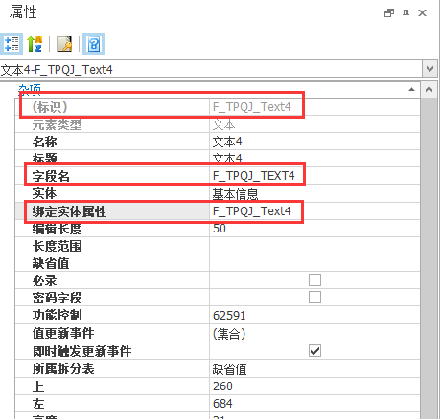Enable the 必录 checkbox
The image size is (442, 420).
coord(315,280)
